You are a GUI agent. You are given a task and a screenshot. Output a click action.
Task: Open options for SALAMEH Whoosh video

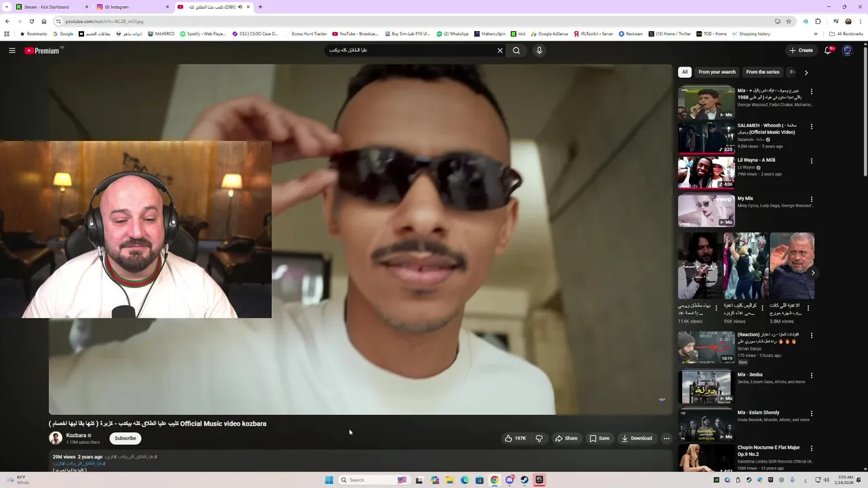click(x=811, y=126)
